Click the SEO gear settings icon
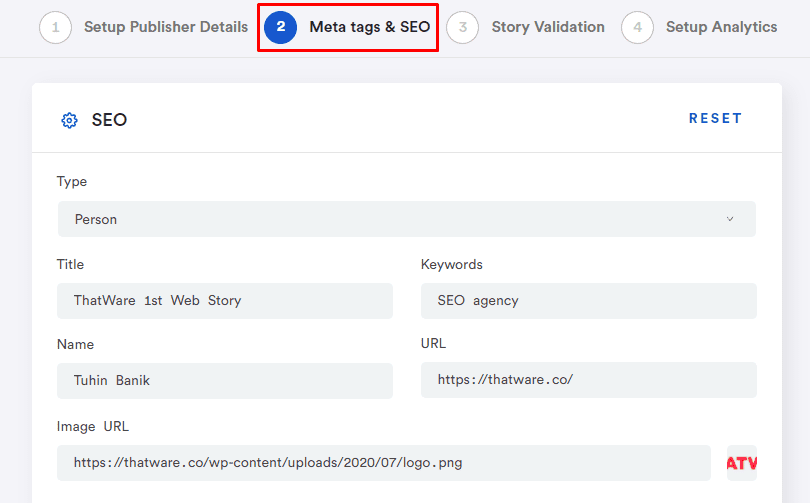Screen dimensions: 810x503 (69, 120)
